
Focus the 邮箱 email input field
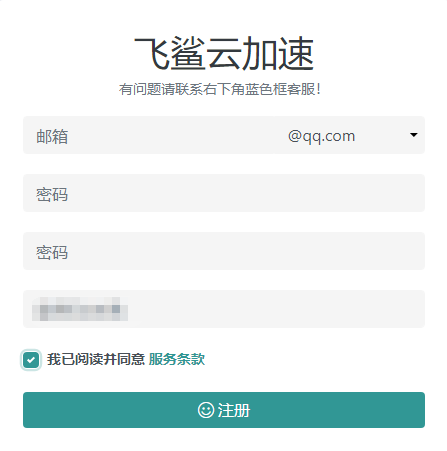(x=148, y=135)
